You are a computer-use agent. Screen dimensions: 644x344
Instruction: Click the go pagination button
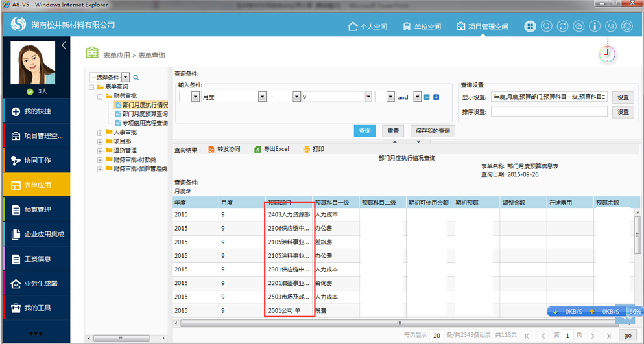click(x=628, y=336)
